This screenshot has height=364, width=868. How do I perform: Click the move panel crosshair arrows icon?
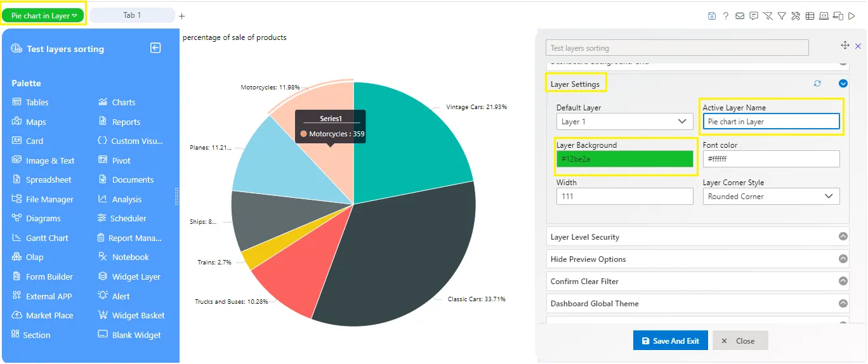[845, 46]
